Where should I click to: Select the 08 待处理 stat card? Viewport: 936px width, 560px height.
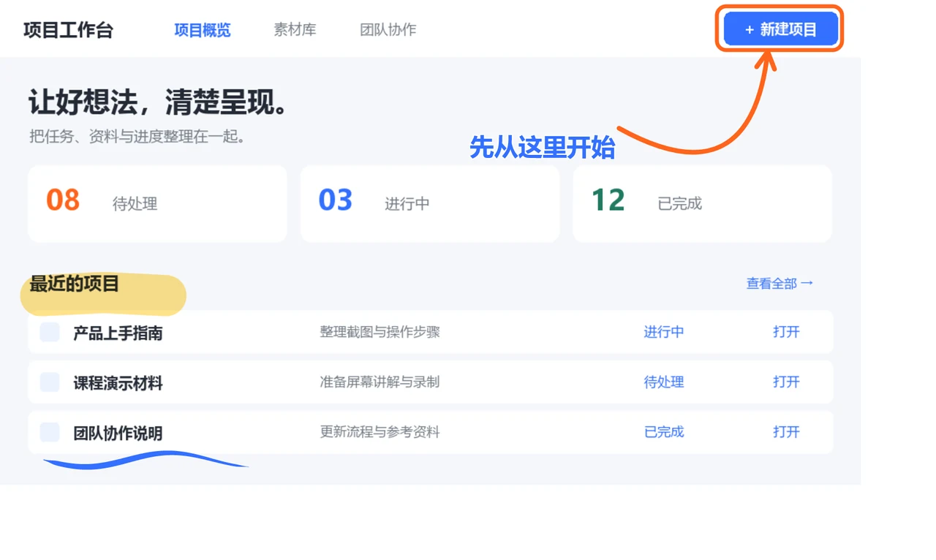[157, 203]
